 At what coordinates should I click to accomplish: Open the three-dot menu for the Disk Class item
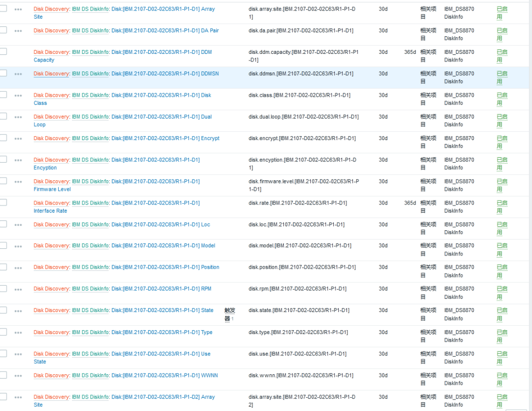(18, 96)
